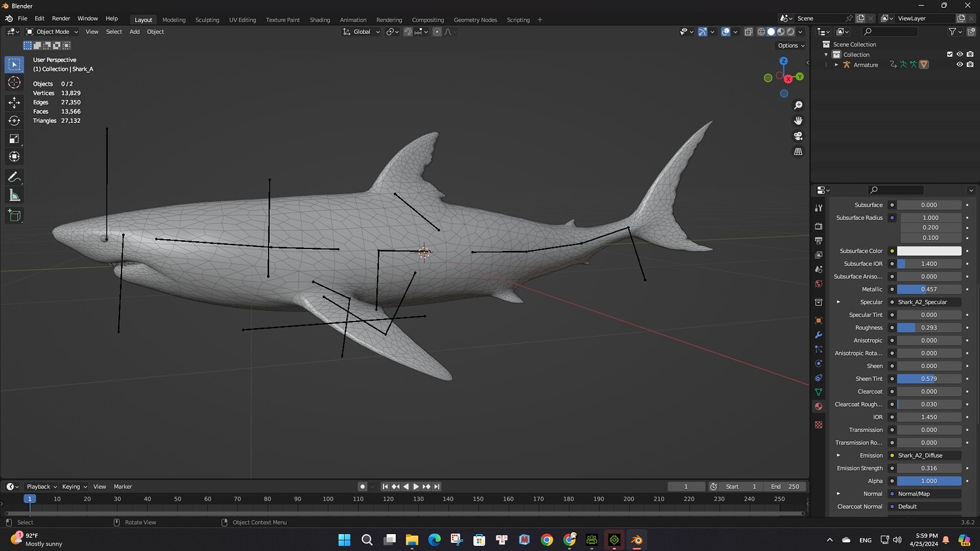Switch to the Sculpting workspace tab

[207, 20]
